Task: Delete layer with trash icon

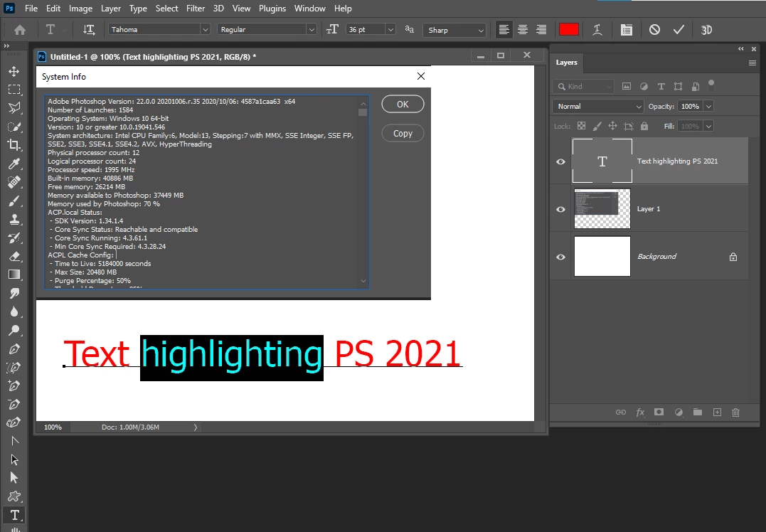Action: pyautogui.click(x=735, y=413)
